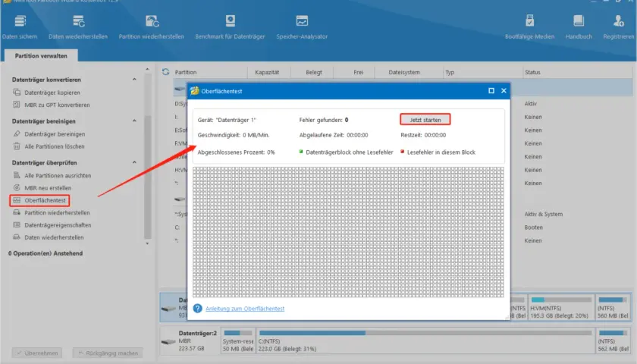Click the help question mark icon

(x=197, y=309)
